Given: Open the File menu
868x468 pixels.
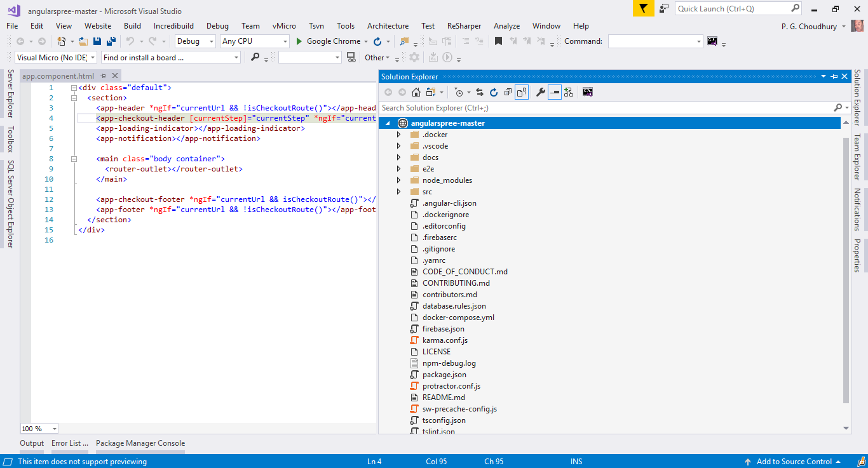Looking at the screenshot, I should (12, 26).
